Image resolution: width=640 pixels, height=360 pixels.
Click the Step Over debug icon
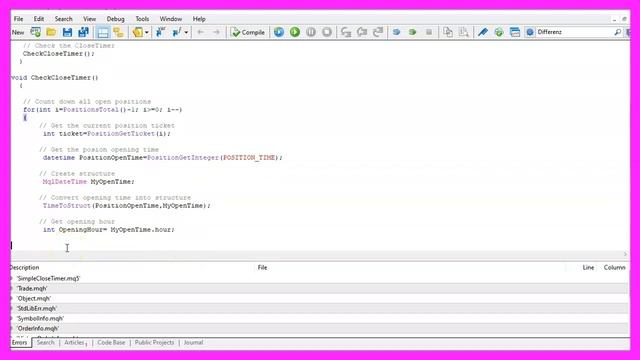tap(362, 32)
